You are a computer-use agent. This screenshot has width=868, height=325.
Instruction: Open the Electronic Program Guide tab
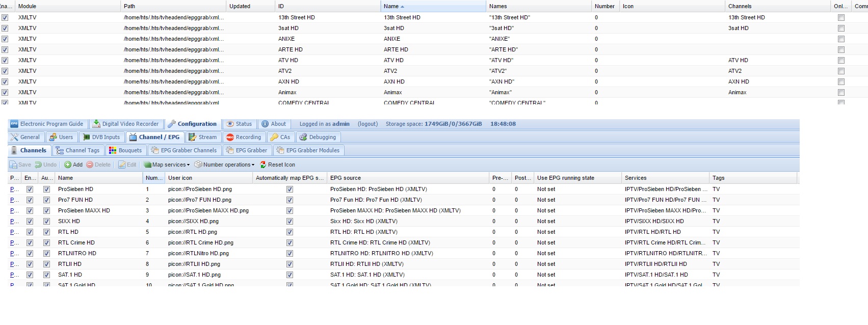coord(46,124)
